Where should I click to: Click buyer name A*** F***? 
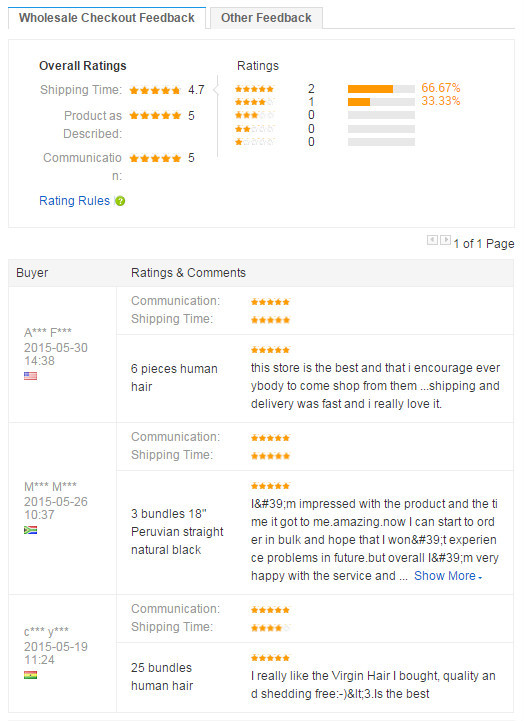coord(48,332)
